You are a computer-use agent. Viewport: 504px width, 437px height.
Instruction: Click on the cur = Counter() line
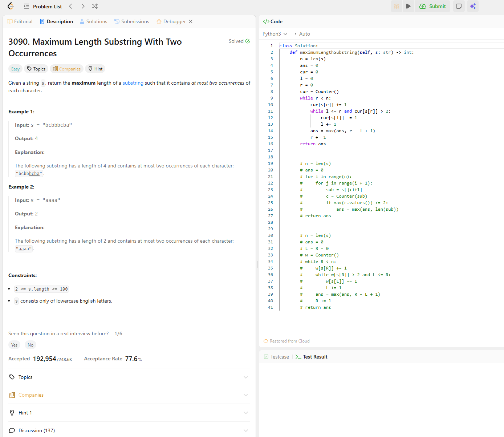pyautogui.click(x=319, y=92)
